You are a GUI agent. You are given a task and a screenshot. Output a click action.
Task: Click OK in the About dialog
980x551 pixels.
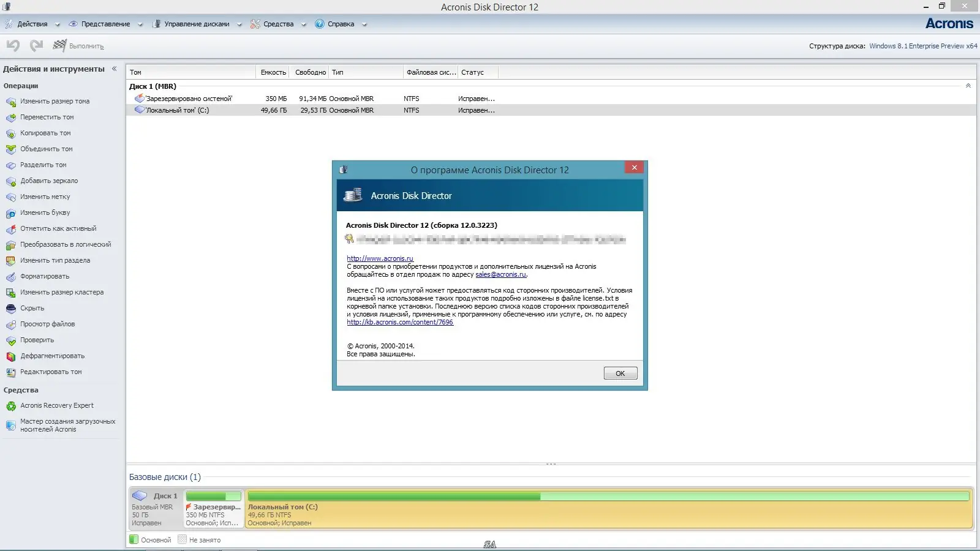(x=620, y=373)
